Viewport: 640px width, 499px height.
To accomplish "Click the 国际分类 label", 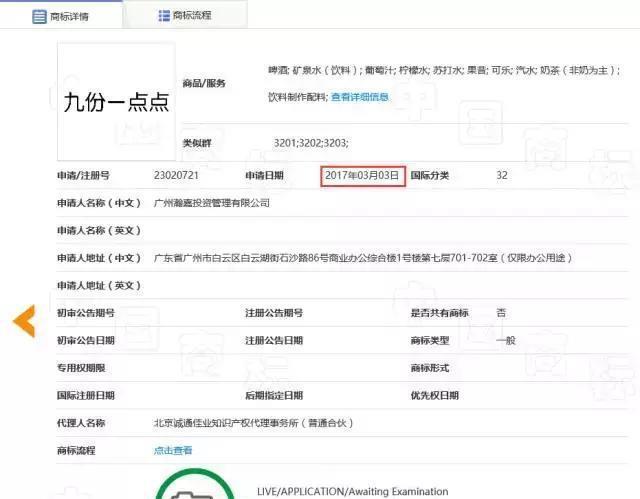I will click(429, 175).
